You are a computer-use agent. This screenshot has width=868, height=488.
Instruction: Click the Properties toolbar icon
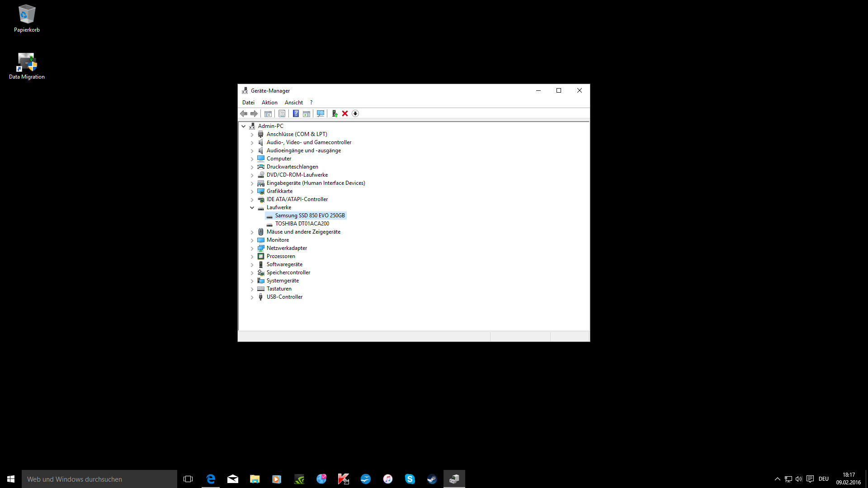tap(282, 113)
